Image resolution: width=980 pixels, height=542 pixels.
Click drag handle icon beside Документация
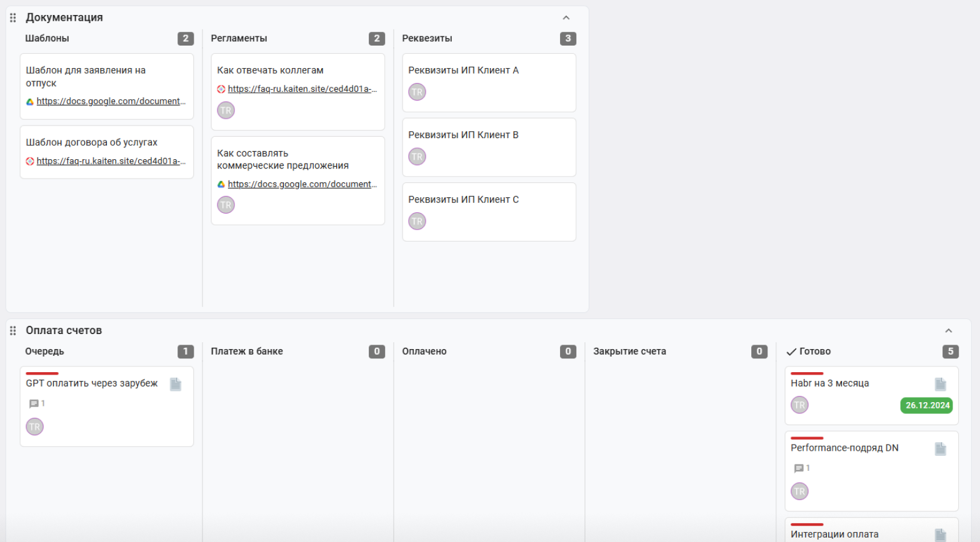(x=12, y=17)
